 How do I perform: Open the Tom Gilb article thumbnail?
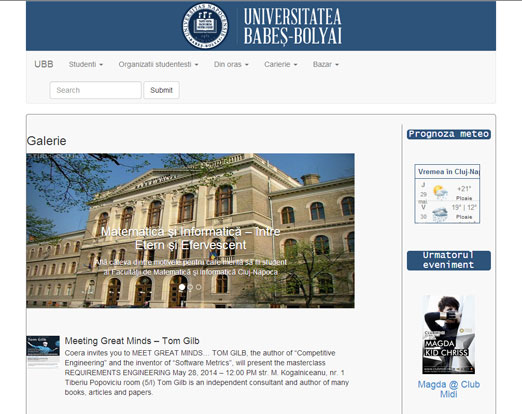pyautogui.click(x=43, y=351)
